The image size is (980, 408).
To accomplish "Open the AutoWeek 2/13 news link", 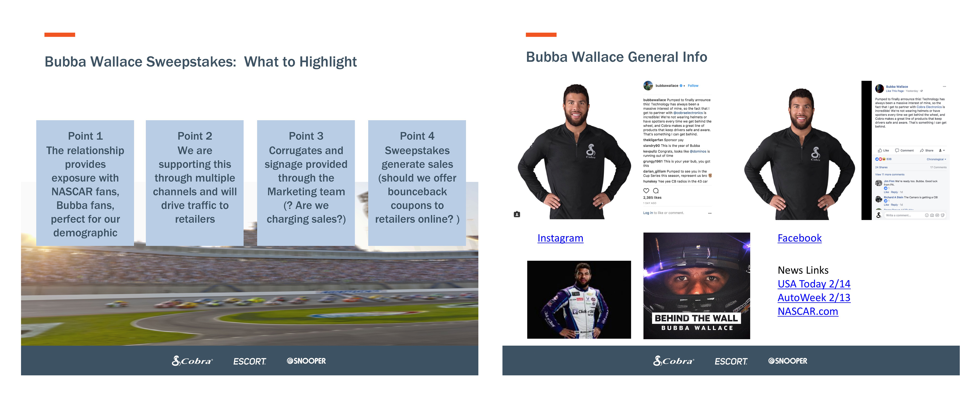I will 814,297.
